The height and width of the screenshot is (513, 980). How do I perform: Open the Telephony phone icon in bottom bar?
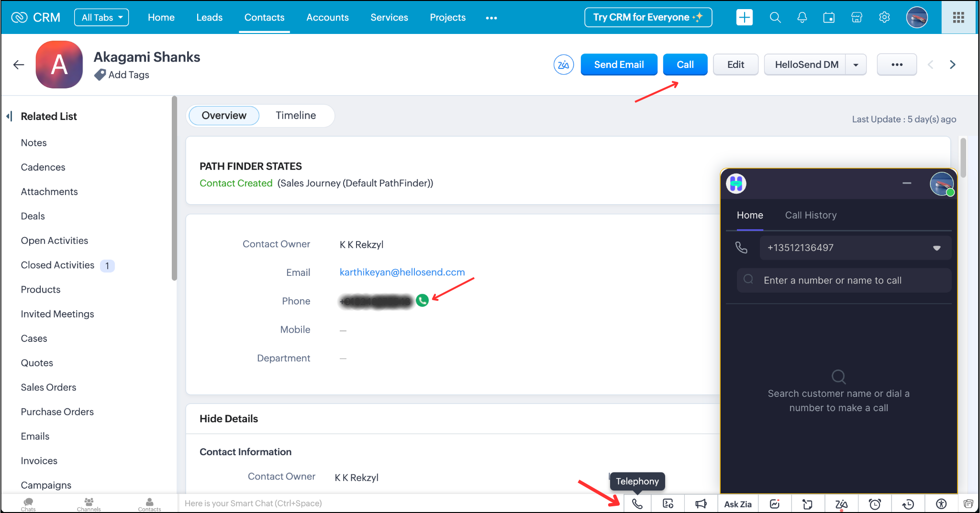coord(637,503)
